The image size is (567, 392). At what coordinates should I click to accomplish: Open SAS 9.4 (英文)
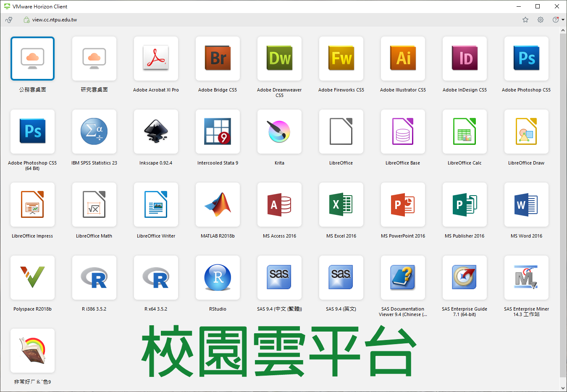[x=341, y=277]
